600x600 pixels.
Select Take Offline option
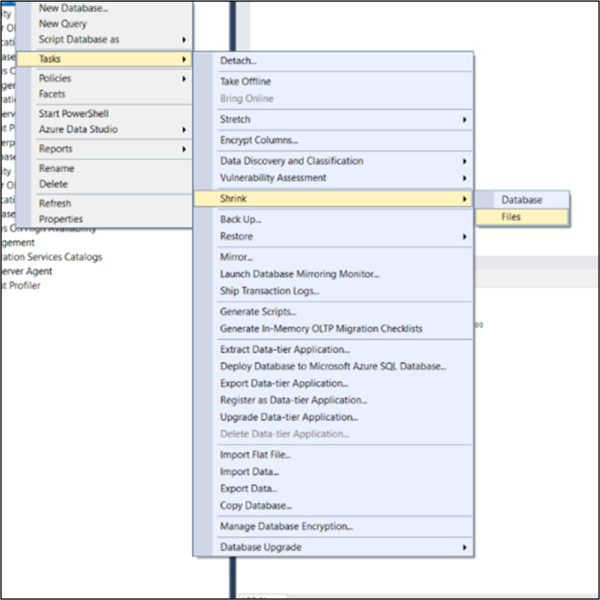point(246,82)
